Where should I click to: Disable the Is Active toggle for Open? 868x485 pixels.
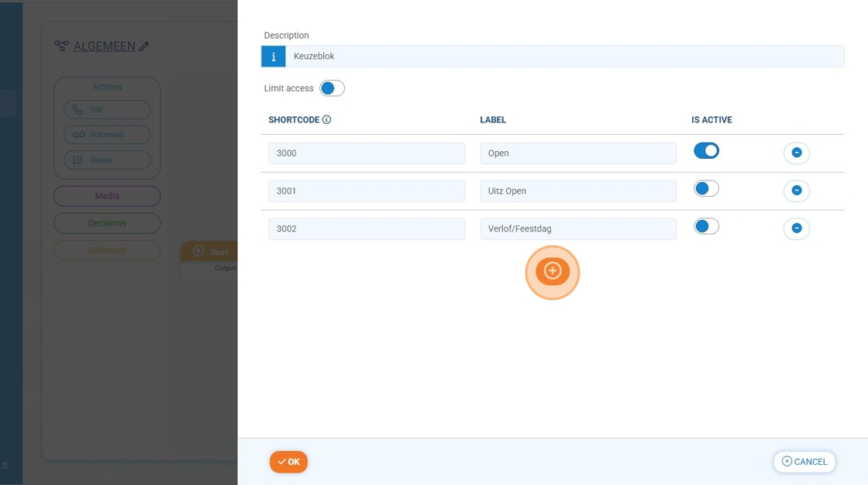tap(706, 151)
